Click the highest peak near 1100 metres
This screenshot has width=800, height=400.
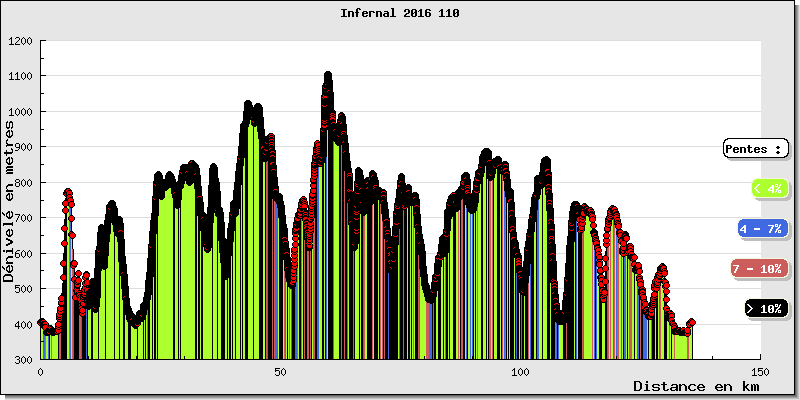[x=327, y=76]
